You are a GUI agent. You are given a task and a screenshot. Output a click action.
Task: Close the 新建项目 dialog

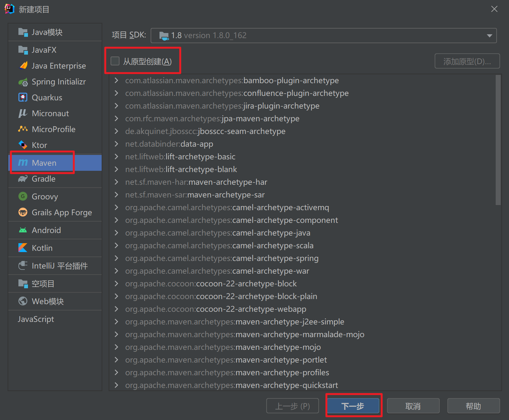tap(494, 9)
